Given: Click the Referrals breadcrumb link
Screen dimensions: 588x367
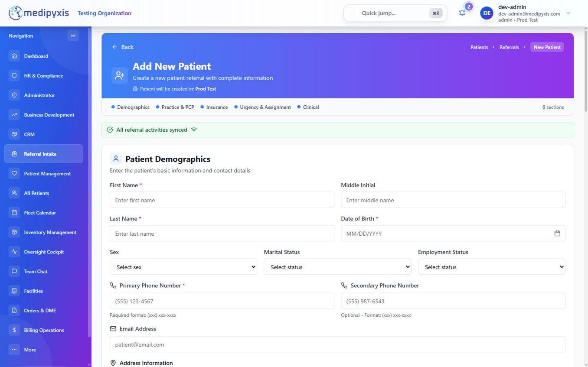Looking at the screenshot, I should click(509, 47).
